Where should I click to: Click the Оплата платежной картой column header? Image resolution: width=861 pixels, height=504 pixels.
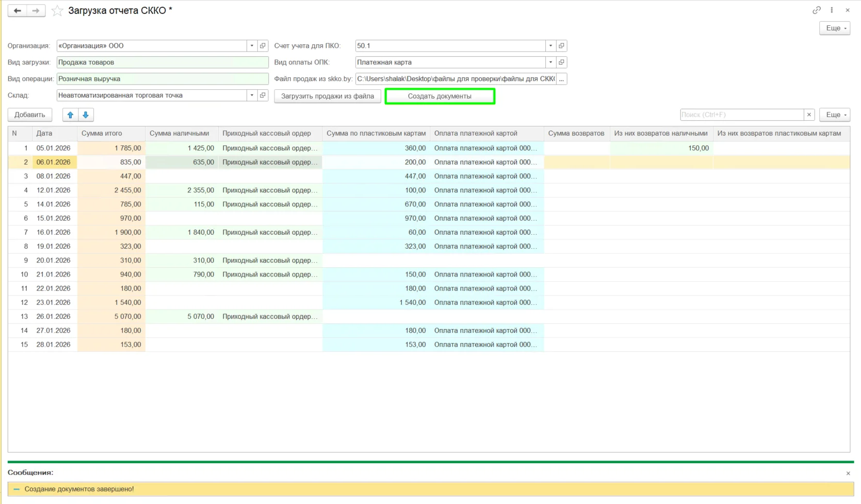pyautogui.click(x=486, y=133)
